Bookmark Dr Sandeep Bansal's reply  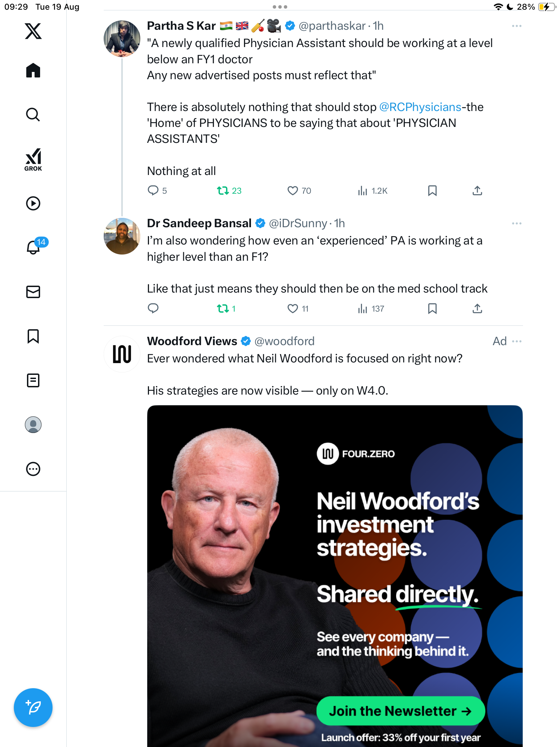[432, 308]
